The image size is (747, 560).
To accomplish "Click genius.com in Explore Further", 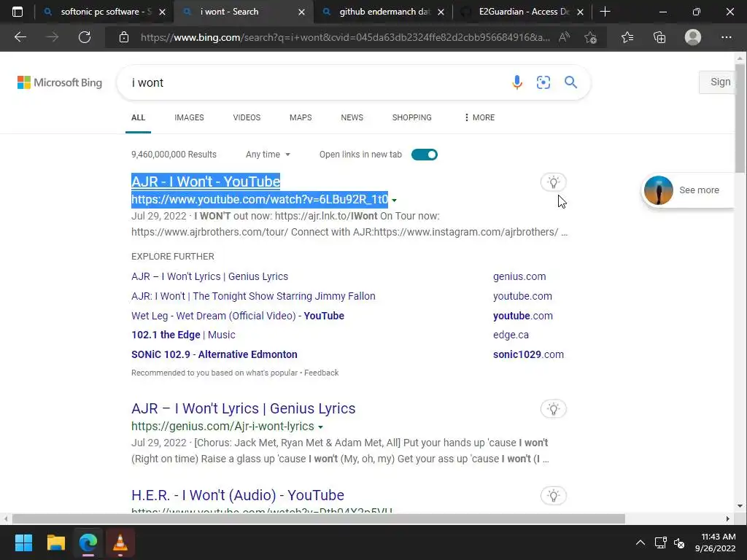I will (x=519, y=276).
